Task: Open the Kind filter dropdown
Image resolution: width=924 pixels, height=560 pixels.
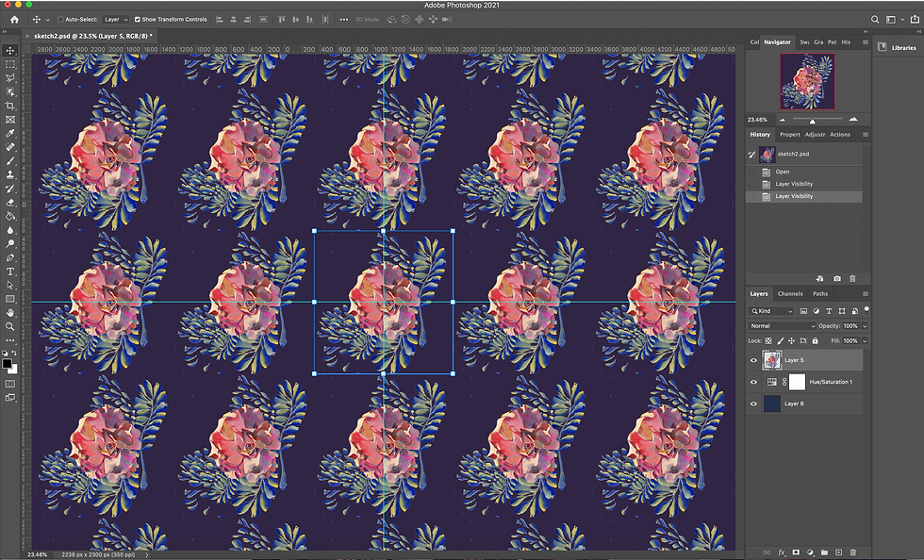Action: pyautogui.click(x=771, y=311)
